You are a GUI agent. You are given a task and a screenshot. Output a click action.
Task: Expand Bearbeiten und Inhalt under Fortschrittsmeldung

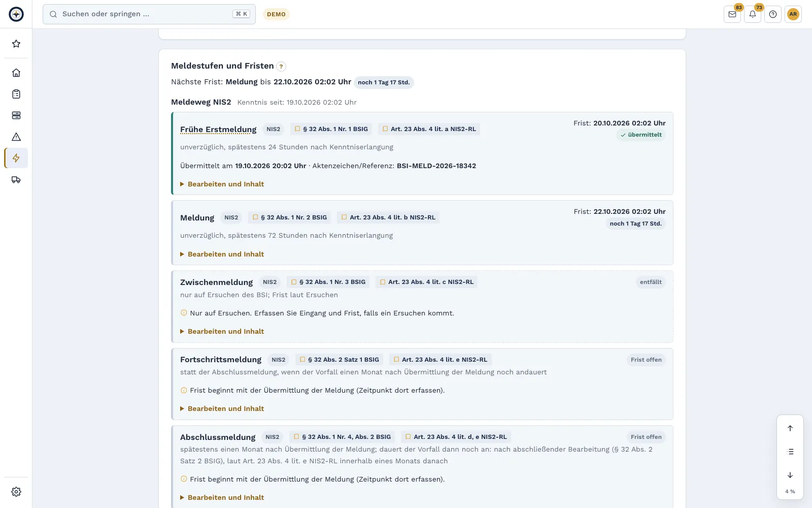(222, 408)
